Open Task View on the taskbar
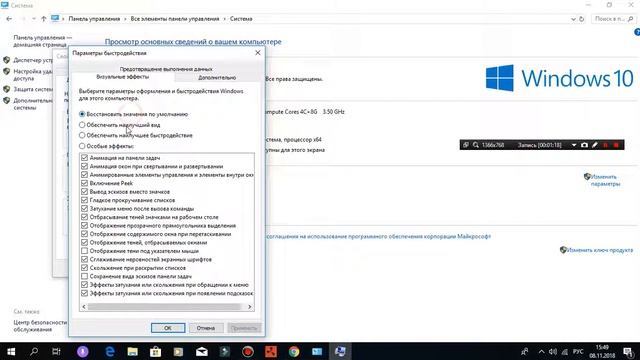The image size is (640, 360). (56, 351)
